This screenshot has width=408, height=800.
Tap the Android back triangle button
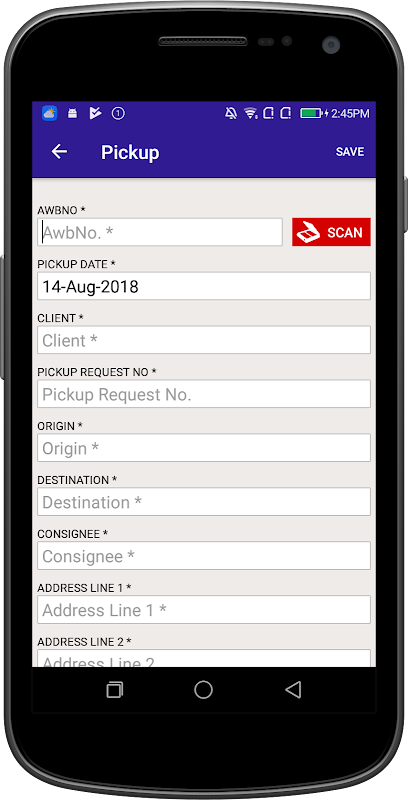point(293,690)
